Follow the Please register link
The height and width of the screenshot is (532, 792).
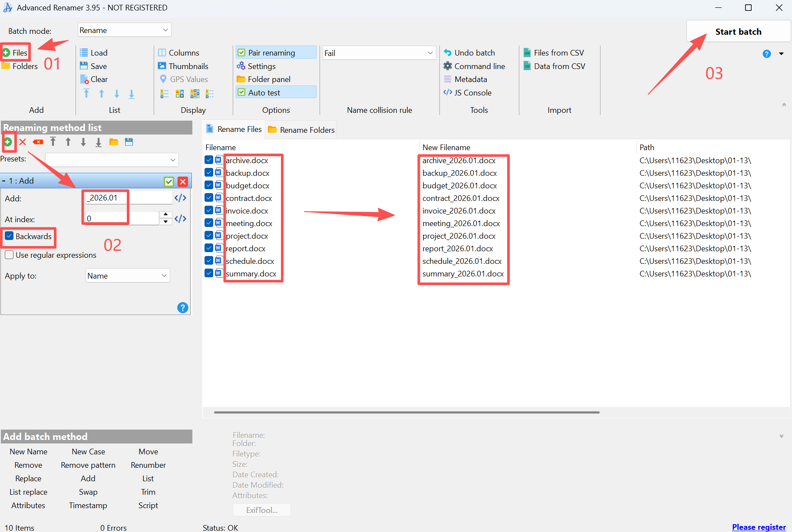[x=759, y=527]
